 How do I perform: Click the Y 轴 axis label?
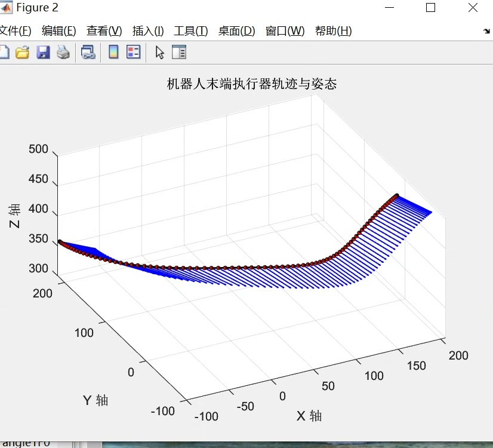tap(95, 400)
